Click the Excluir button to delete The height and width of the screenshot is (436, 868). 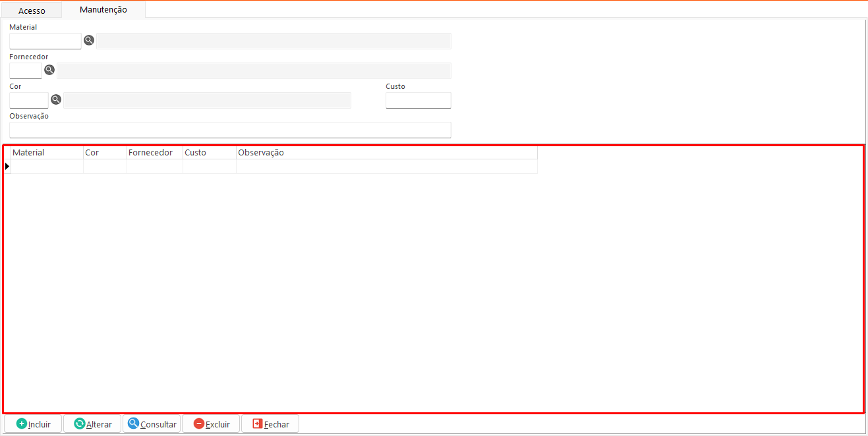click(x=211, y=424)
